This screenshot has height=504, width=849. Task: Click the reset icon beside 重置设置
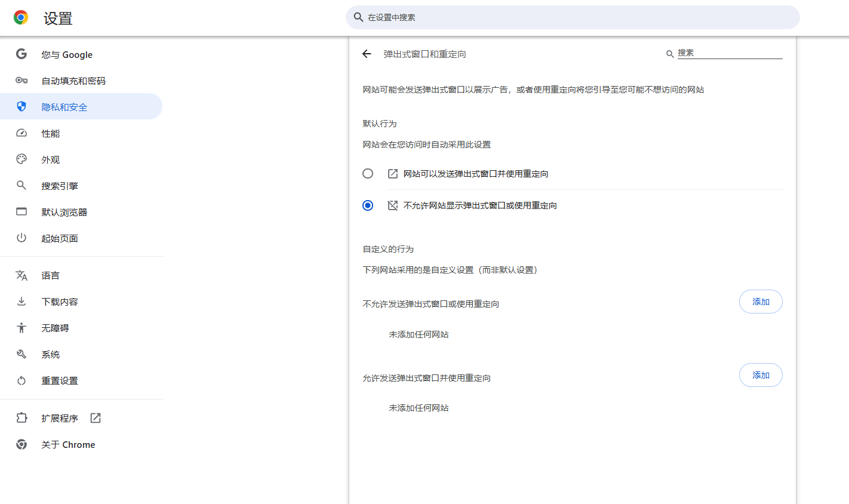pyautogui.click(x=21, y=380)
